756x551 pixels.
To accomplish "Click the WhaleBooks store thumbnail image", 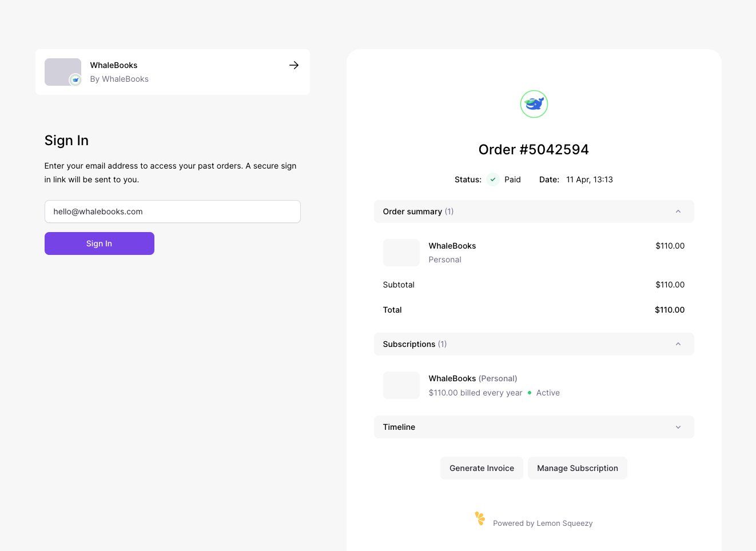I will tap(63, 72).
